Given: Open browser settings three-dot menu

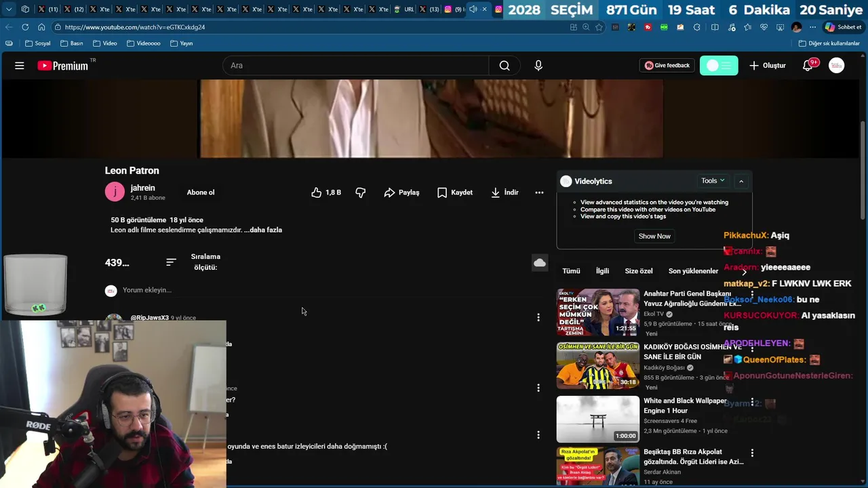Looking at the screenshot, I should tap(812, 27).
